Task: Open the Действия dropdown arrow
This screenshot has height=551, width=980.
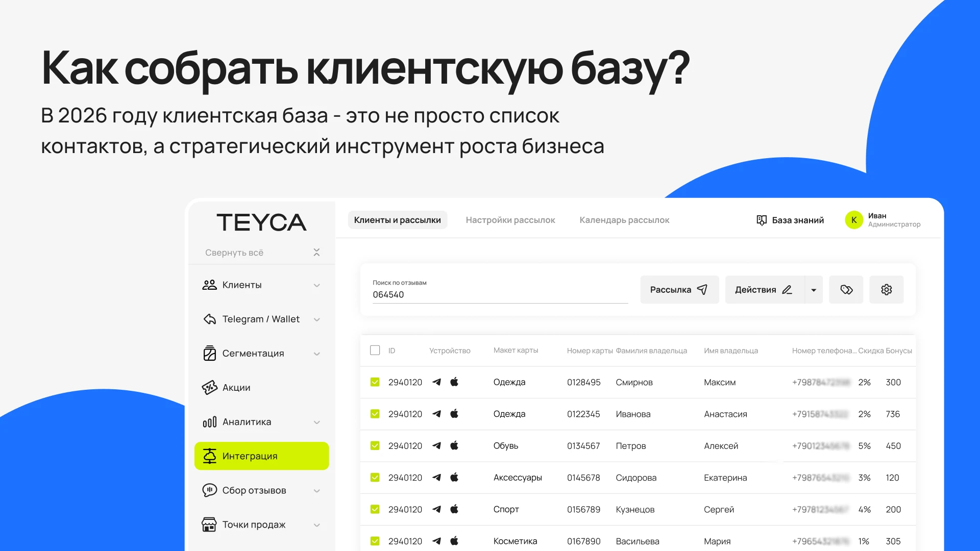Action: (814, 290)
